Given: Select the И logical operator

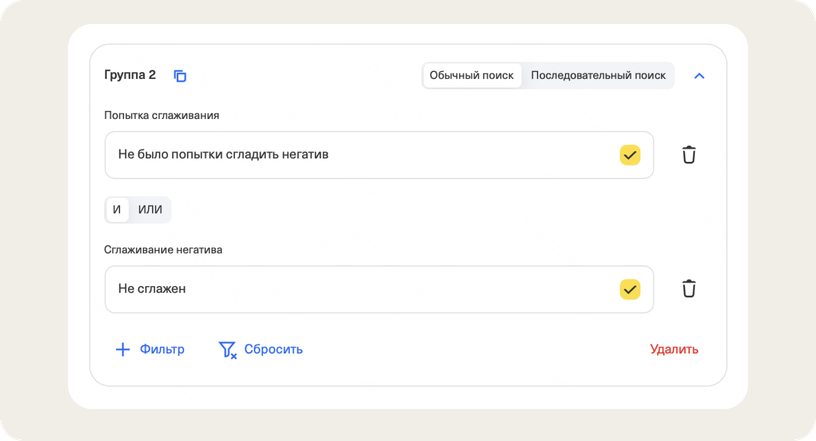Looking at the screenshot, I should (117, 209).
